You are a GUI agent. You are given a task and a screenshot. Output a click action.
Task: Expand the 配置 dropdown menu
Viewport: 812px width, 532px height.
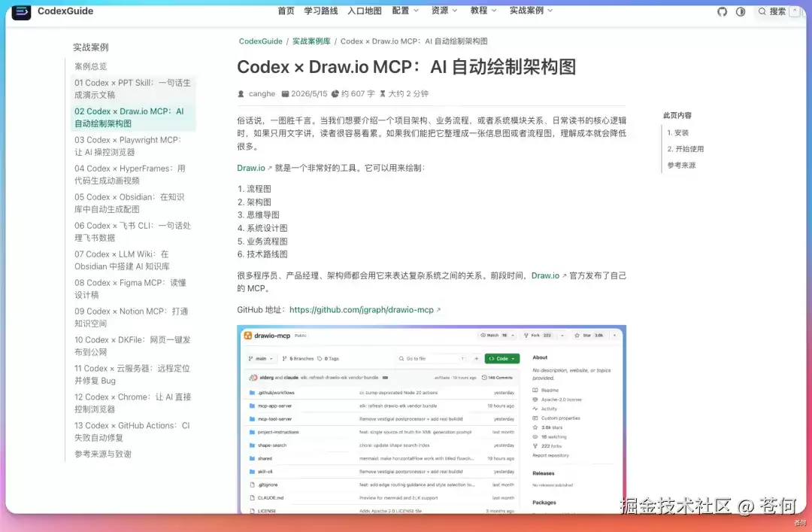[x=405, y=11]
